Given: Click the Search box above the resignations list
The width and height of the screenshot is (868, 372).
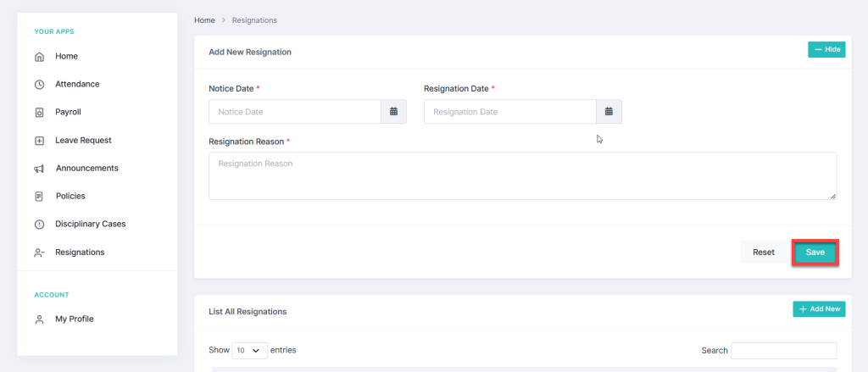Looking at the screenshot, I should click(x=783, y=351).
